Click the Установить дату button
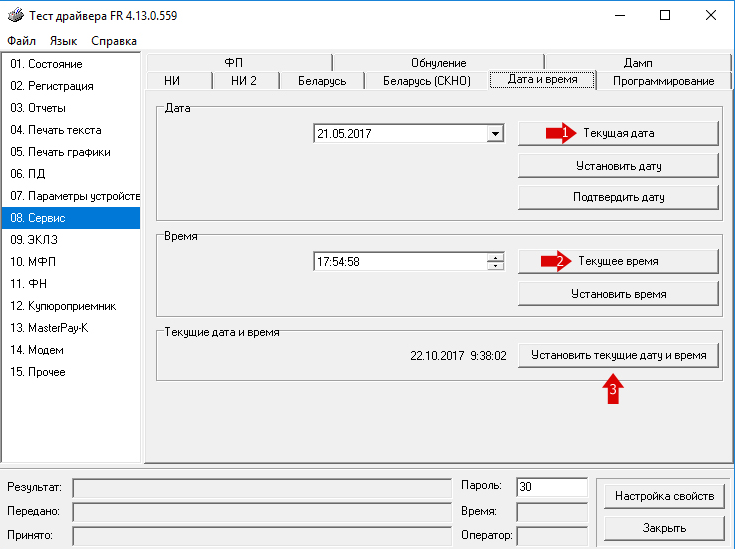 [x=618, y=166]
